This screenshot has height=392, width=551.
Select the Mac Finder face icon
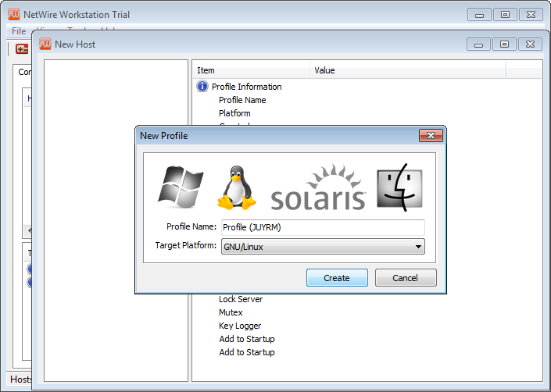399,187
